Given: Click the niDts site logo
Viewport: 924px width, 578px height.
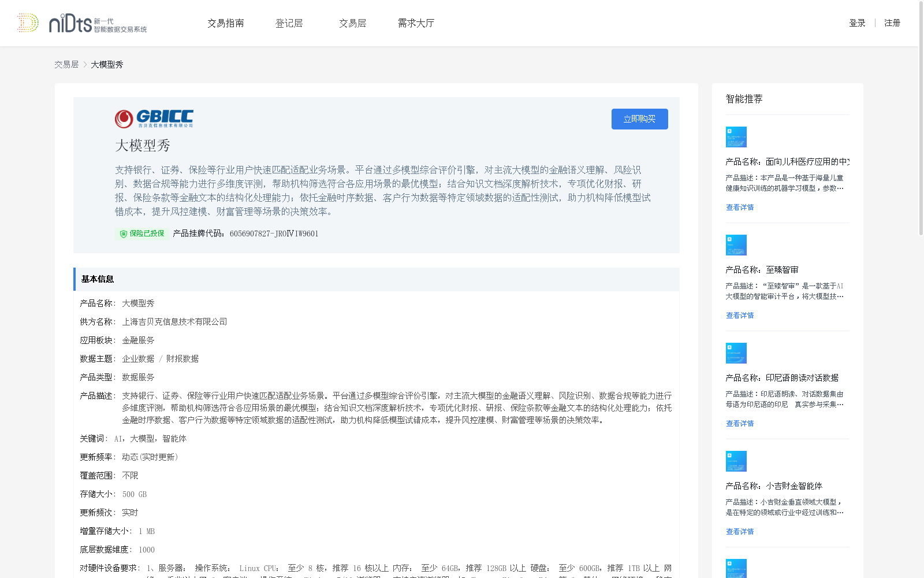Looking at the screenshot, I should [x=82, y=23].
